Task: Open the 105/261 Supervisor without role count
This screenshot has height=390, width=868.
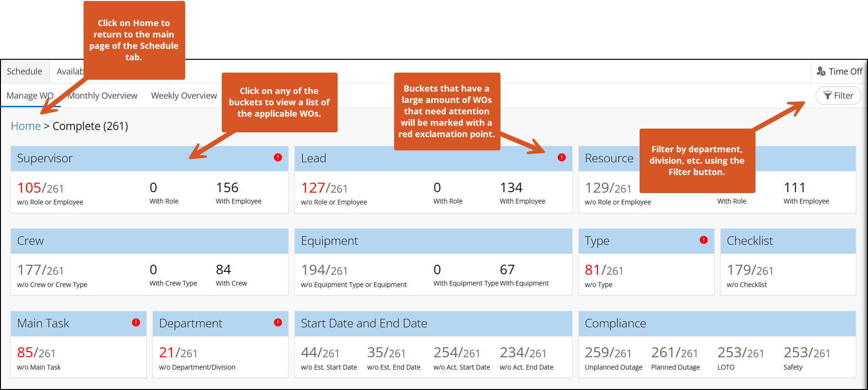Action: point(40,188)
